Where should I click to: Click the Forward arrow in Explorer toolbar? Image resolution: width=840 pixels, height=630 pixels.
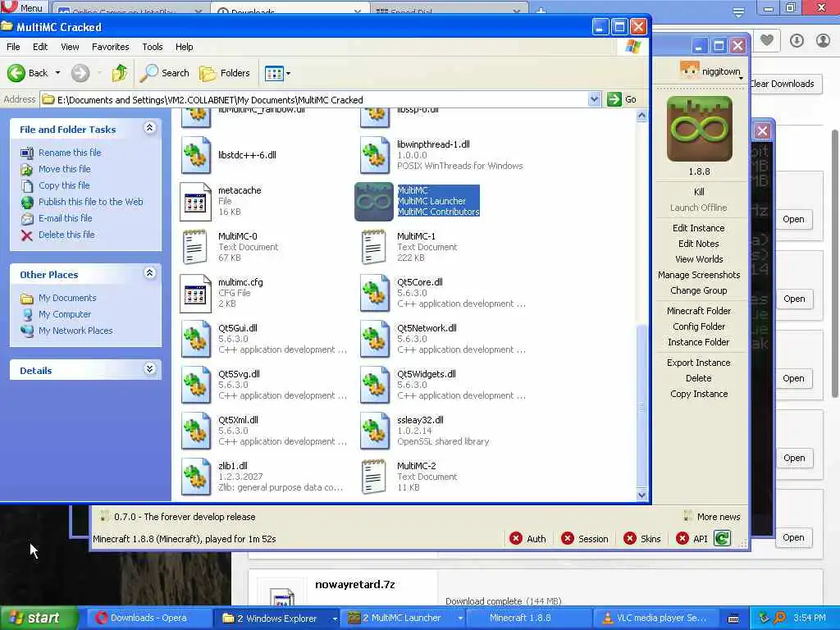(80, 73)
